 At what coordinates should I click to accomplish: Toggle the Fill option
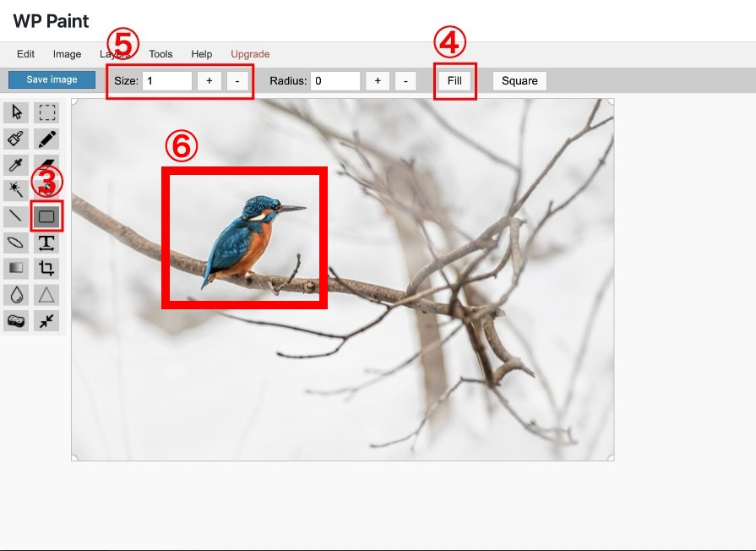(x=454, y=80)
